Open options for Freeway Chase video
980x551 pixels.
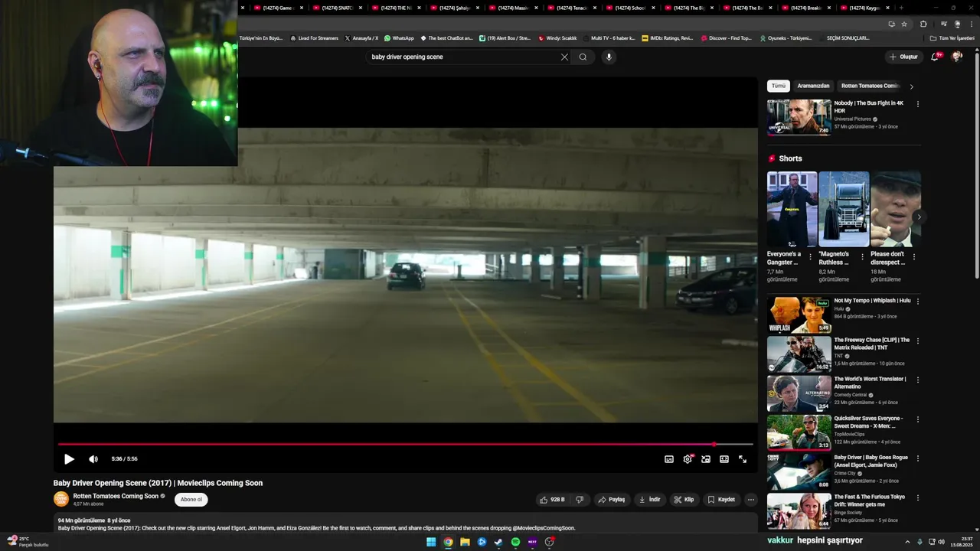(x=918, y=341)
